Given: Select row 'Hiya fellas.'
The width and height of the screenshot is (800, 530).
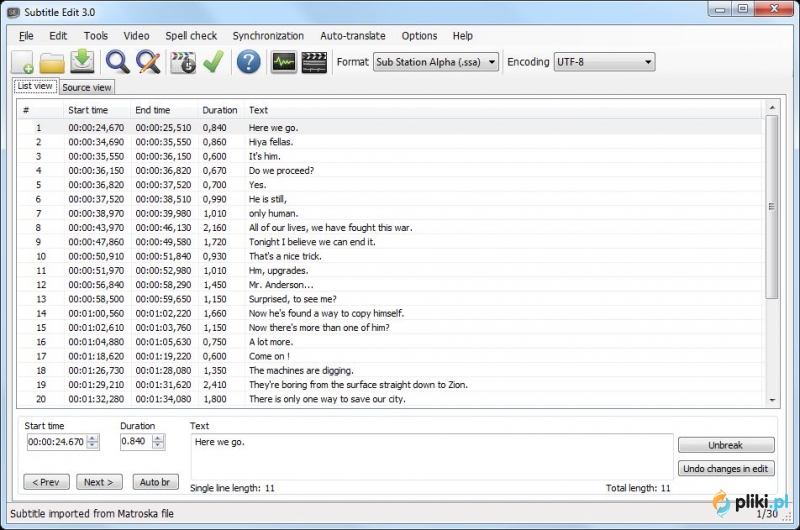Looking at the screenshot, I should pyautogui.click(x=390, y=142).
